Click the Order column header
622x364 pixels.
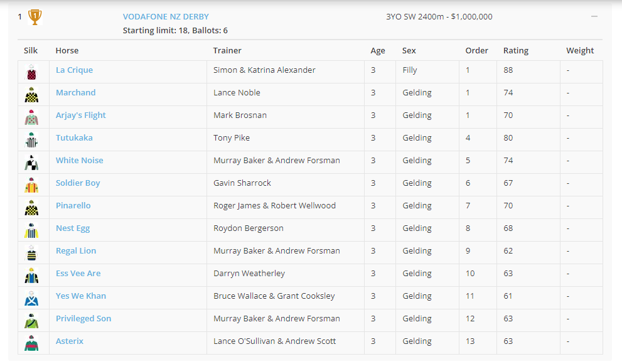(x=477, y=50)
